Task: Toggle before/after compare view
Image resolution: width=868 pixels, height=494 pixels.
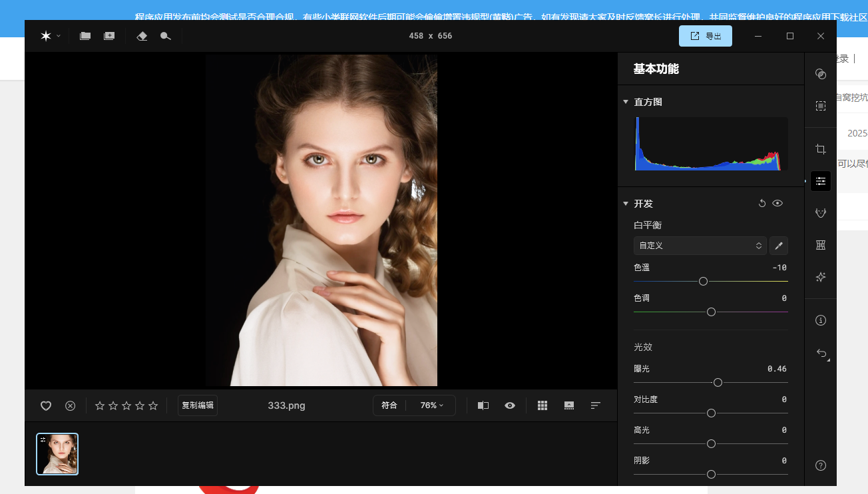Action: coord(483,405)
